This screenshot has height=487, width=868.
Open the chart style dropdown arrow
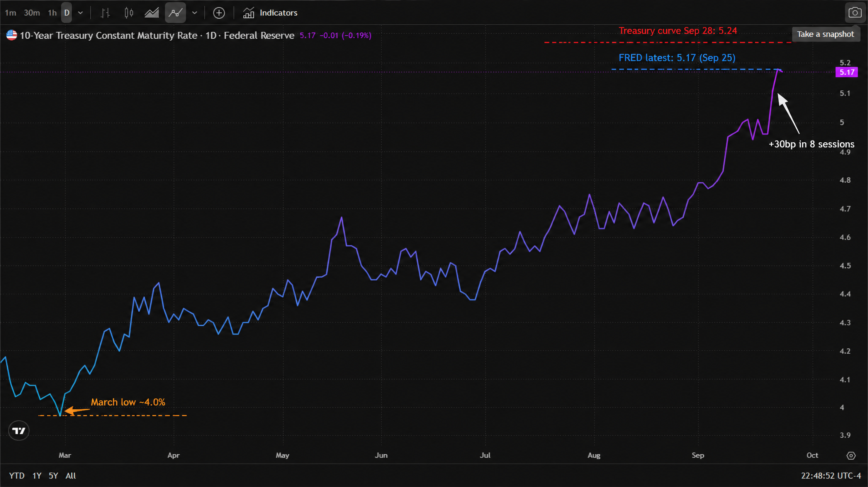point(194,13)
